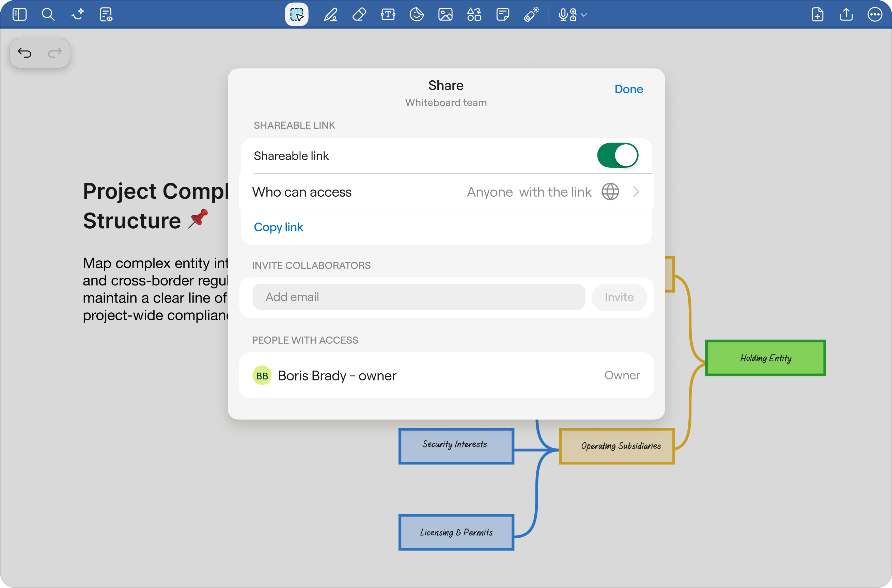Click the lasso selection tool
Viewport: 892px width, 588px height.
click(296, 15)
